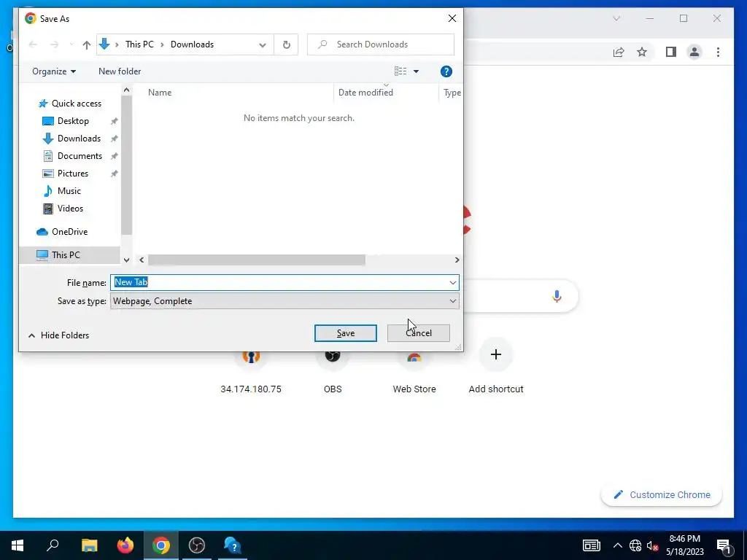The image size is (747, 560).
Task: Click the Search Downloads field
Action: [x=381, y=44]
